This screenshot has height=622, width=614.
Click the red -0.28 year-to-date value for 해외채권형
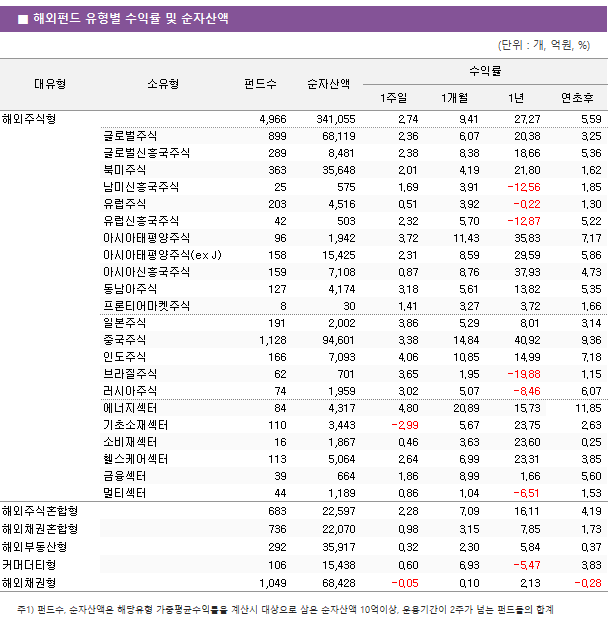pyautogui.click(x=588, y=584)
